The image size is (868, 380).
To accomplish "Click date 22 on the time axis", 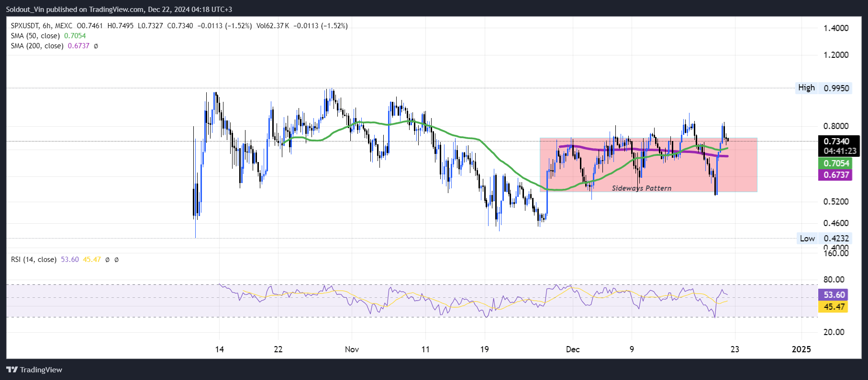I will [278, 349].
